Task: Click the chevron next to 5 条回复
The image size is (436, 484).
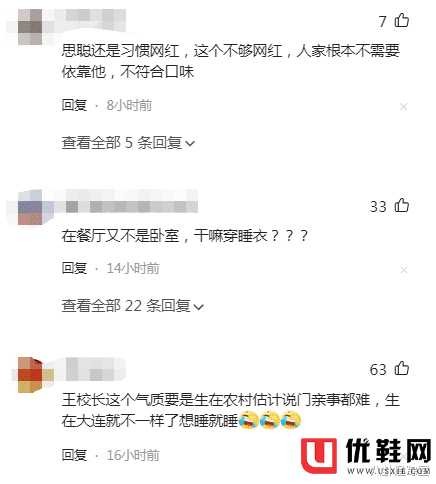Action: (x=190, y=144)
